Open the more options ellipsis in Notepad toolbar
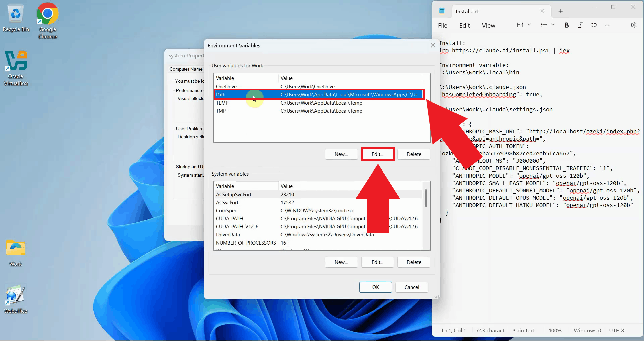644x341 pixels. click(607, 25)
